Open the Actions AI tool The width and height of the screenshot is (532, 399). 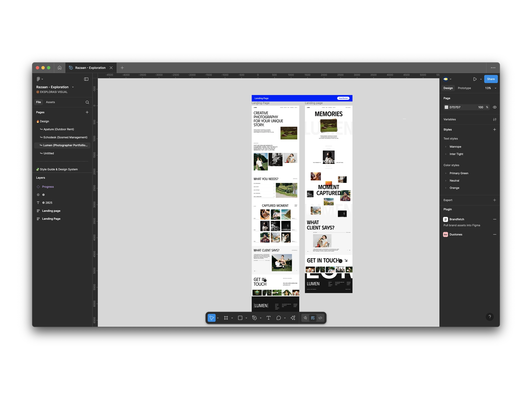[x=293, y=318]
